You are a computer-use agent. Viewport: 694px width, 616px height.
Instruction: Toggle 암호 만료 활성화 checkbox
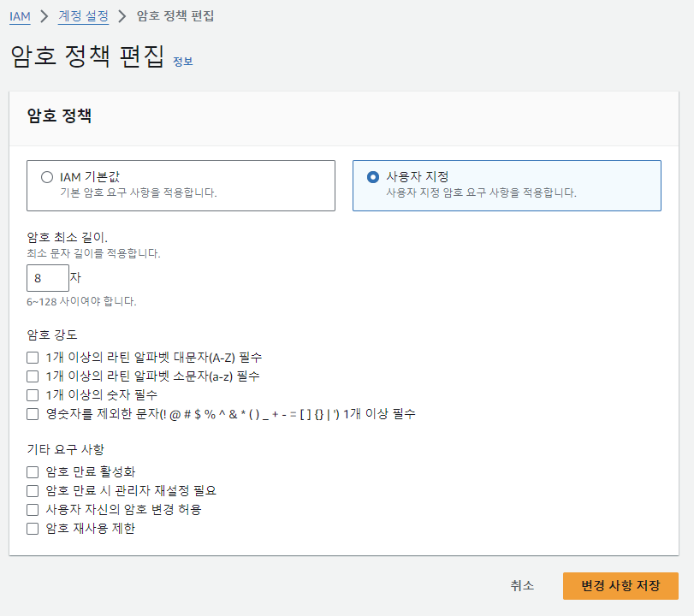pos(33,472)
